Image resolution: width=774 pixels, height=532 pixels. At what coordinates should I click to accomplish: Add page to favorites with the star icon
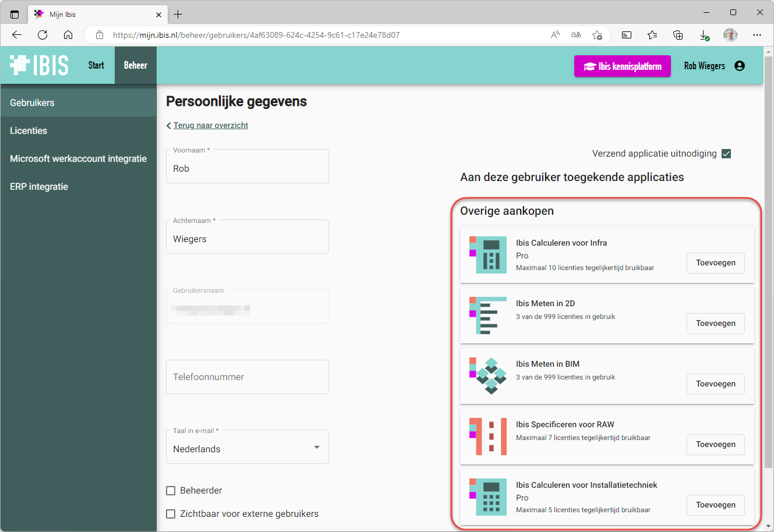(x=597, y=35)
